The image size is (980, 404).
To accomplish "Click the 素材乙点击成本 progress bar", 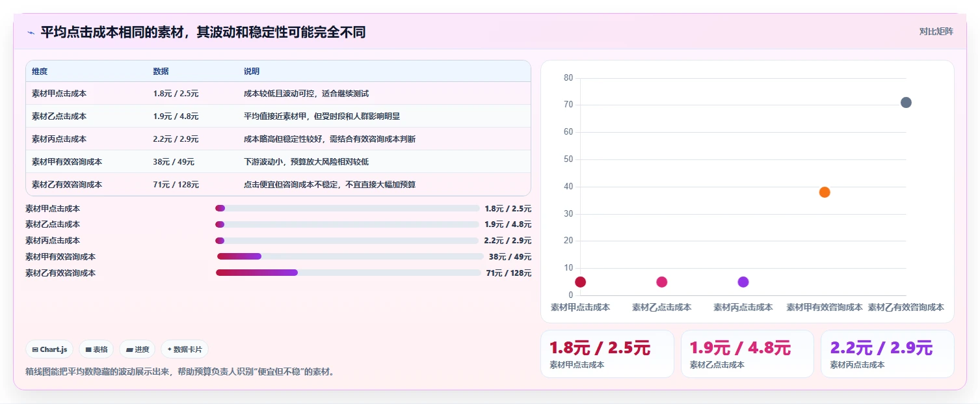I will point(347,224).
